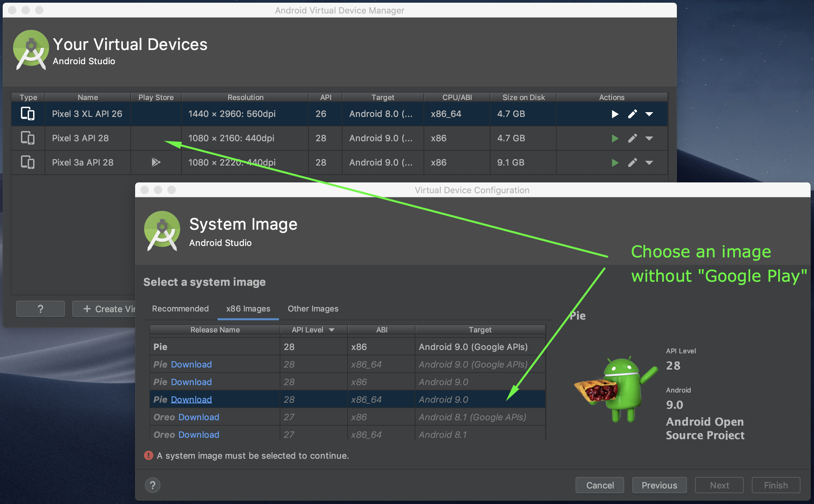The height and width of the screenshot is (504, 814).
Task: Launch the Pixel 3 XL API 26 emulator
Action: [615, 114]
